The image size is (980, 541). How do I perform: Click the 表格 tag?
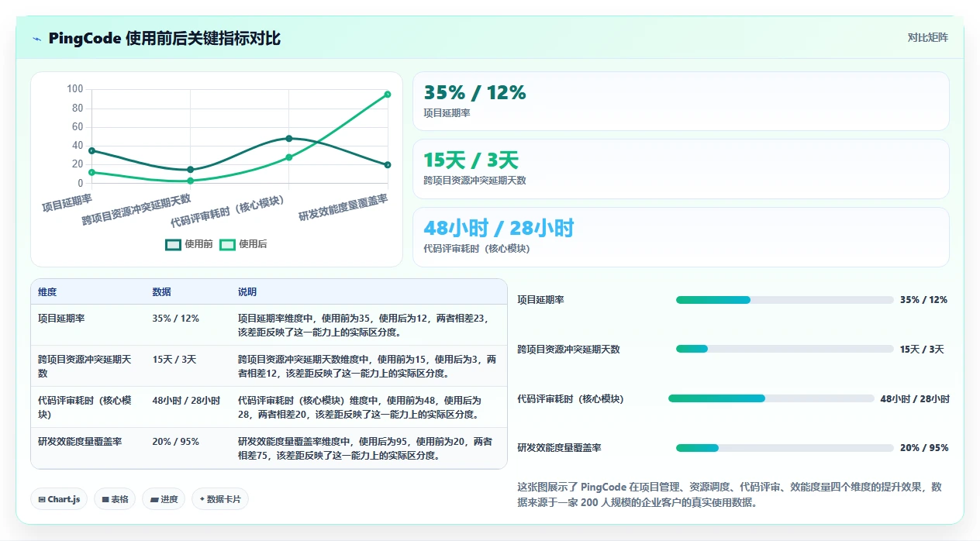tap(115, 499)
